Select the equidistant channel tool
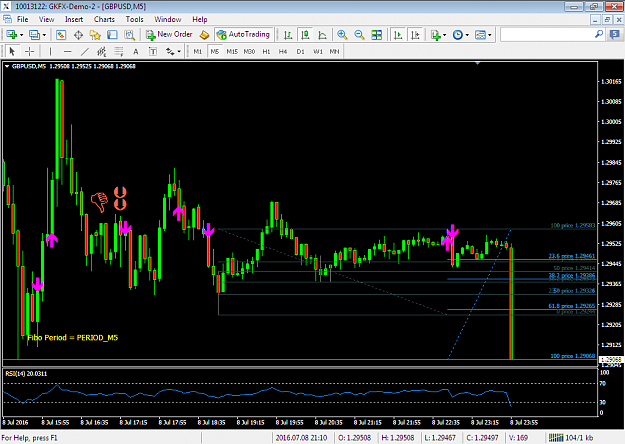 pyautogui.click(x=102, y=51)
